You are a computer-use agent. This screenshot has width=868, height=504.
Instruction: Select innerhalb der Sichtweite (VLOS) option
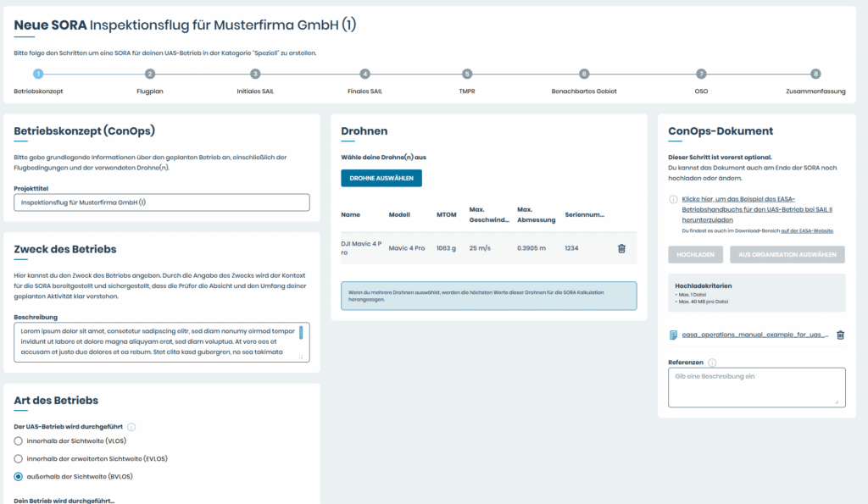click(x=19, y=441)
